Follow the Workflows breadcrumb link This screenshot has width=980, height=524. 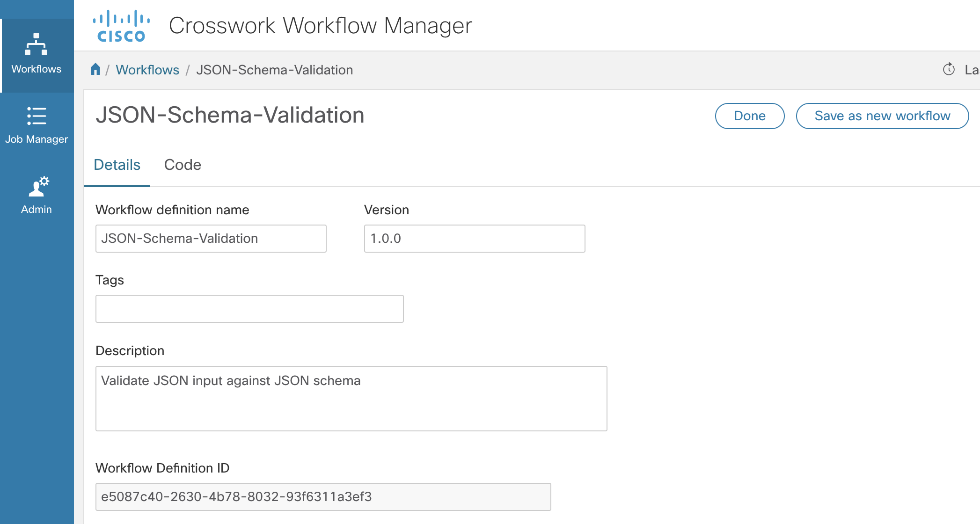(147, 70)
